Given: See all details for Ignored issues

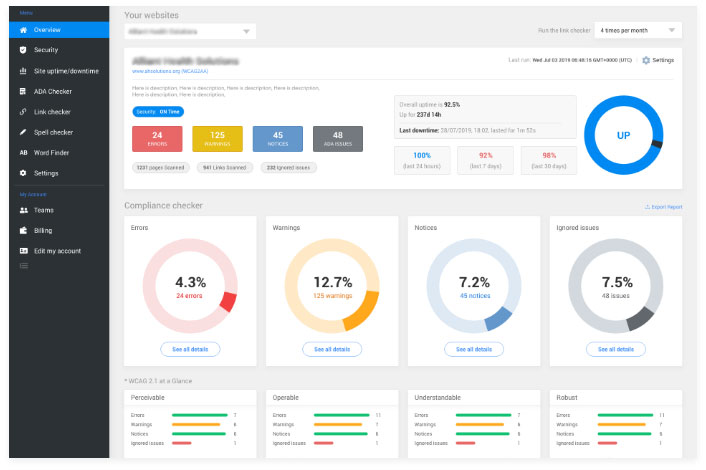Looking at the screenshot, I should pyautogui.click(x=615, y=349).
